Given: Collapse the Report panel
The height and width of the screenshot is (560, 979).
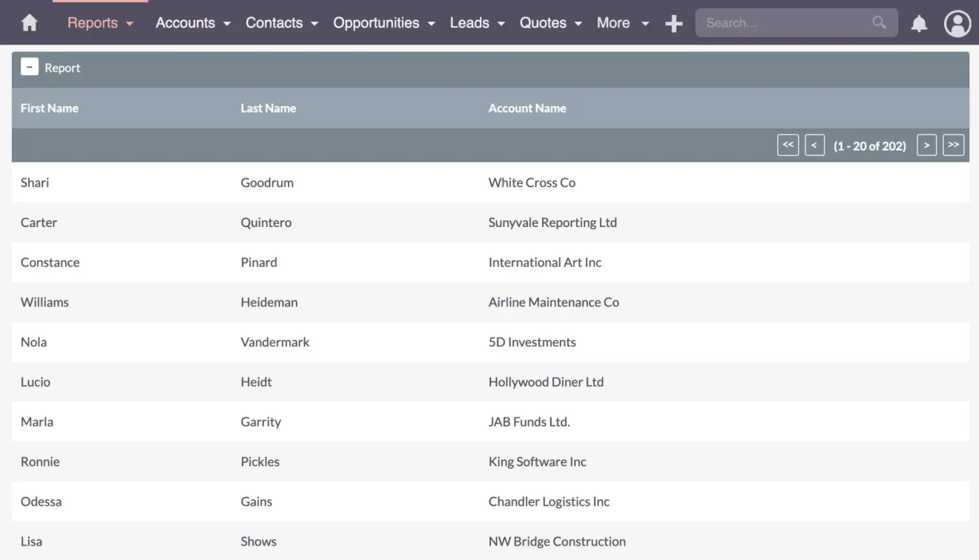Looking at the screenshot, I should click(30, 66).
